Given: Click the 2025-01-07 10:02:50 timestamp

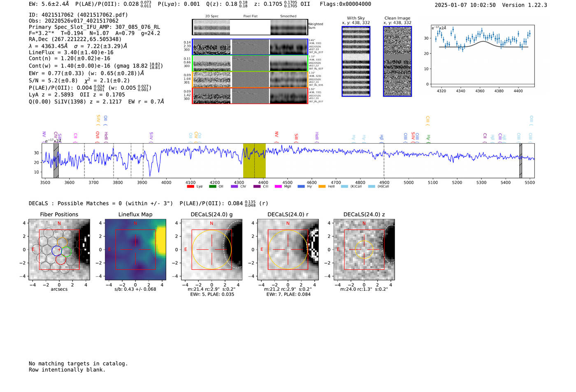Looking at the screenshot, I should pyautogui.click(x=465, y=5).
